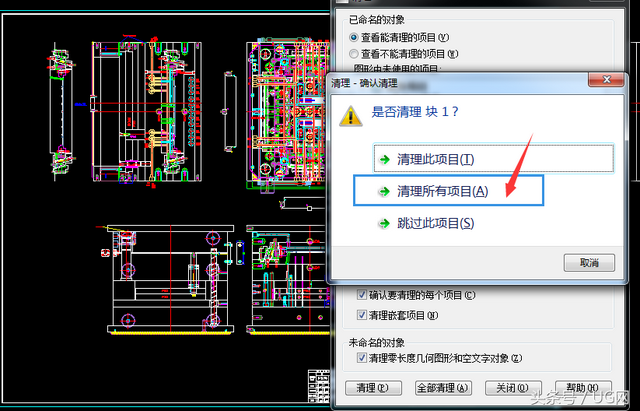The image size is (640, 411).
Task: Click the 清理(P) button
Action: click(x=373, y=388)
